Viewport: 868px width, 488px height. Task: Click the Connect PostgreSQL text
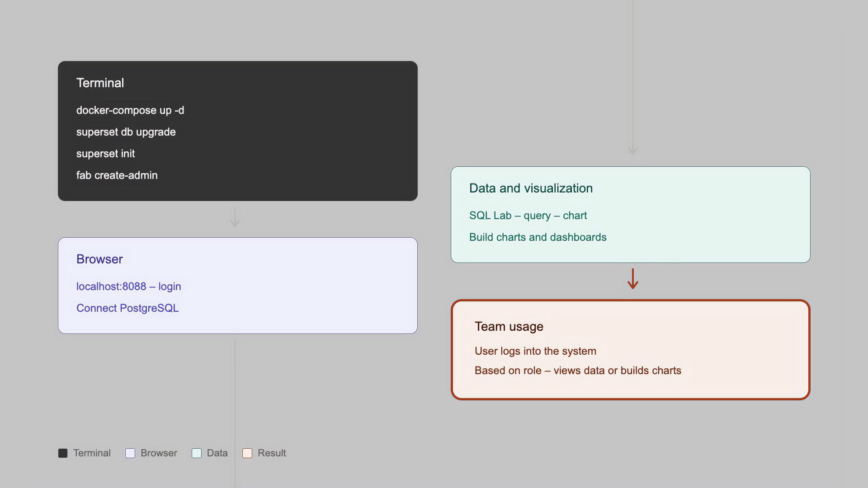(x=127, y=308)
